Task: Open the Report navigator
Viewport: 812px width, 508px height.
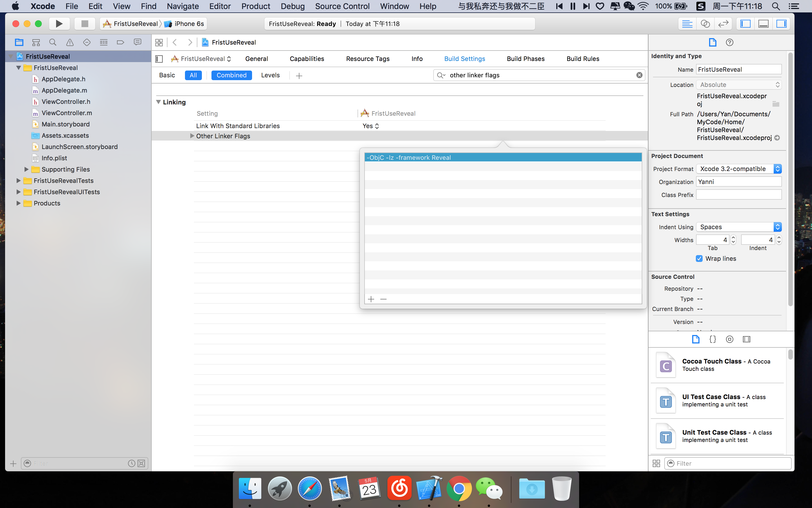Action: point(138,42)
